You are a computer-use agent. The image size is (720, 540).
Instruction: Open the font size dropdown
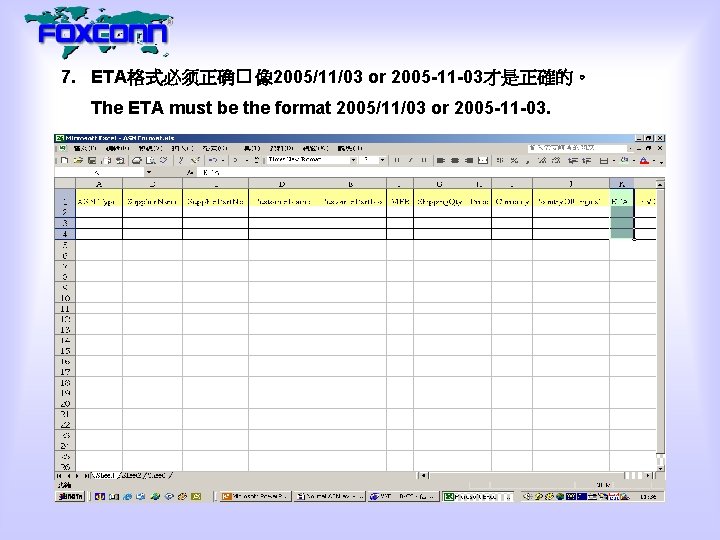(x=382, y=160)
